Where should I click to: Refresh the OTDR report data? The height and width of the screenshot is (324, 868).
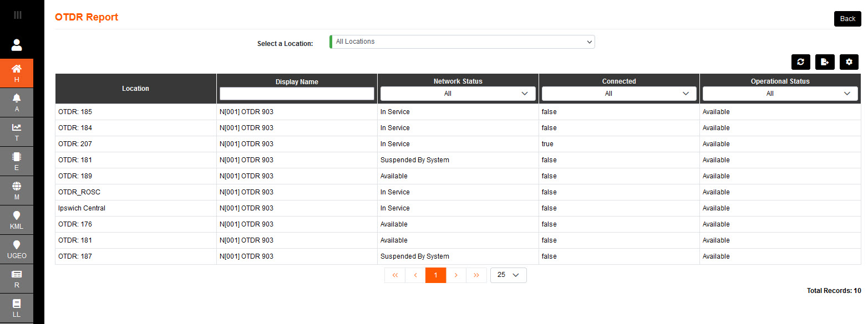point(800,62)
